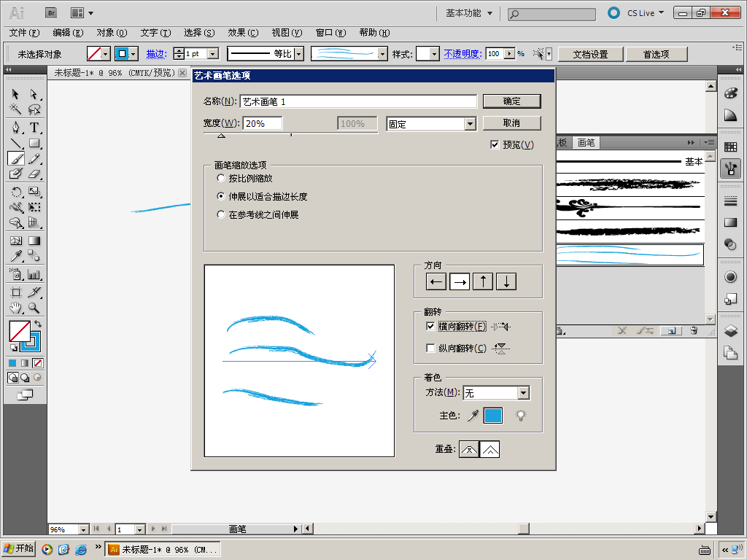The height and width of the screenshot is (560, 747).
Task: Choose the Line Segment tool
Action: [x=15, y=143]
